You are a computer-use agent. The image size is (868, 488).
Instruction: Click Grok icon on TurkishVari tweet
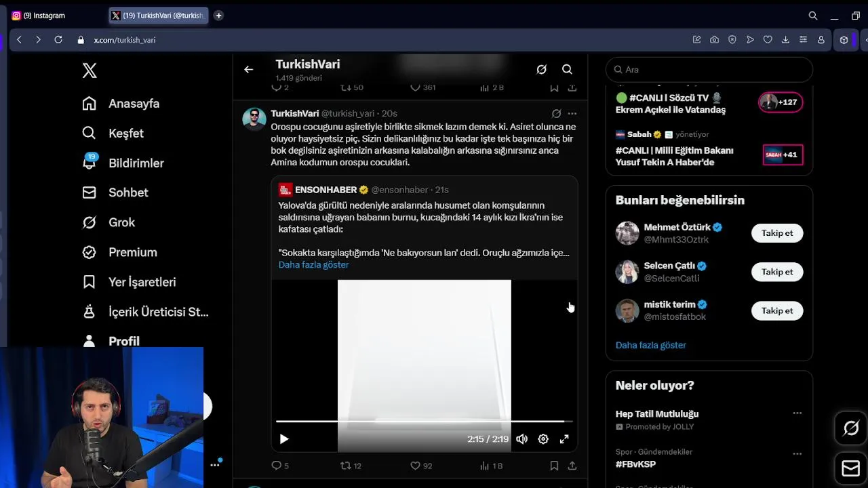click(x=556, y=113)
